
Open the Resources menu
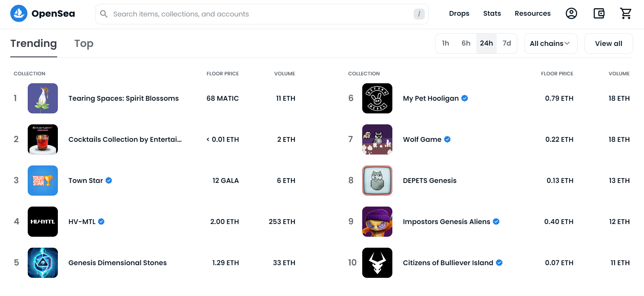click(x=532, y=13)
